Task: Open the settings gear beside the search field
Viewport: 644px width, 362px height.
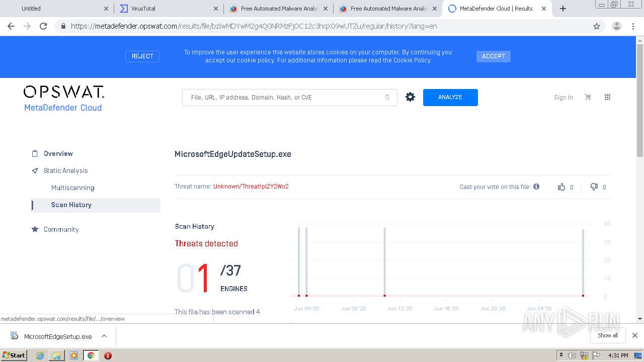Action: (411, 97)
